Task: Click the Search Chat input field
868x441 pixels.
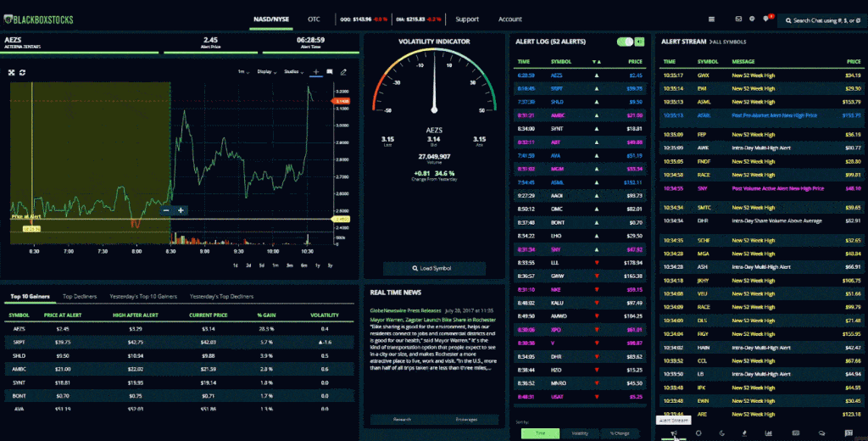Action: (823, 20)
